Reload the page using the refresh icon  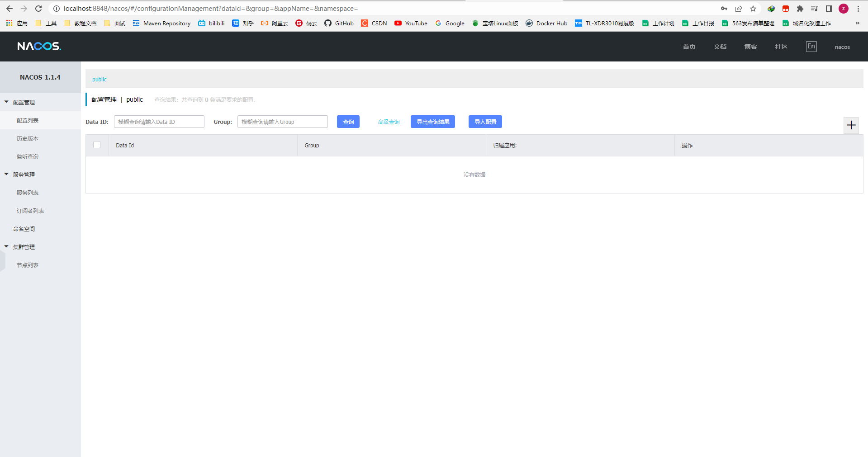[x=38, y=9]
